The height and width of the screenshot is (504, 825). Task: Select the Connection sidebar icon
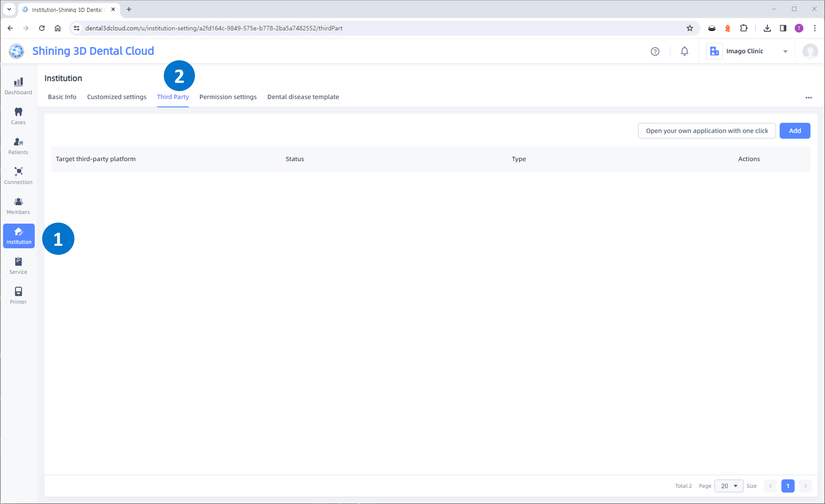tap(18, 176)
